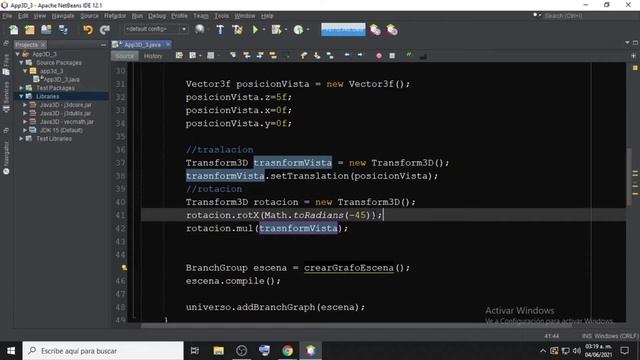Collapse the app3d_3 package node
The height and width of the screenshot is (360, 640).
[25, 71]
